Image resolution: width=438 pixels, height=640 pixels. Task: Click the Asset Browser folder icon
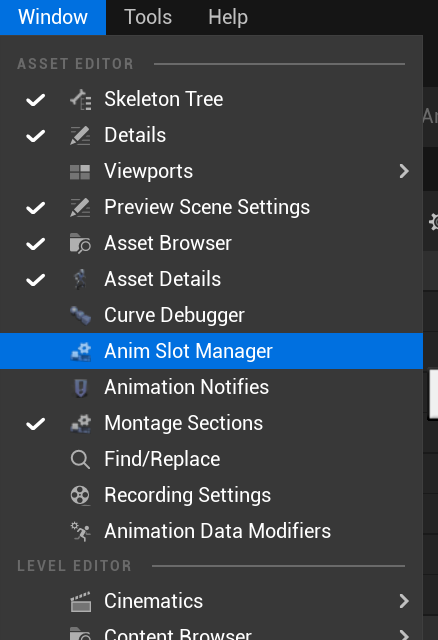pyautogui.click(x=80, y=243)
